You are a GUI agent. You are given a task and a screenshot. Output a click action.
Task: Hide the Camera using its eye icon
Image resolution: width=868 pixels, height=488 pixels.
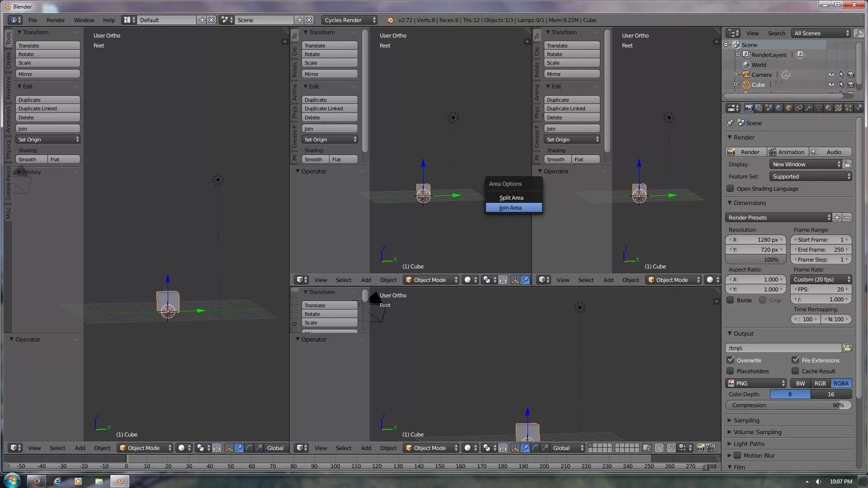(x=831, y=75)
